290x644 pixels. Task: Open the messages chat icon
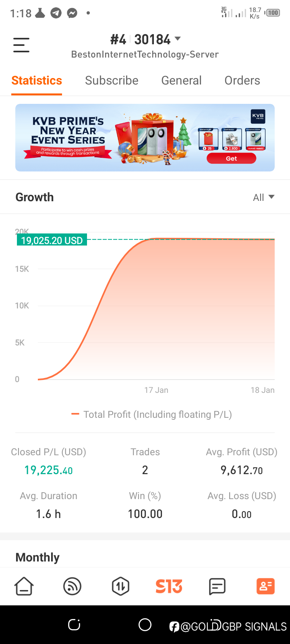point(217,586)
